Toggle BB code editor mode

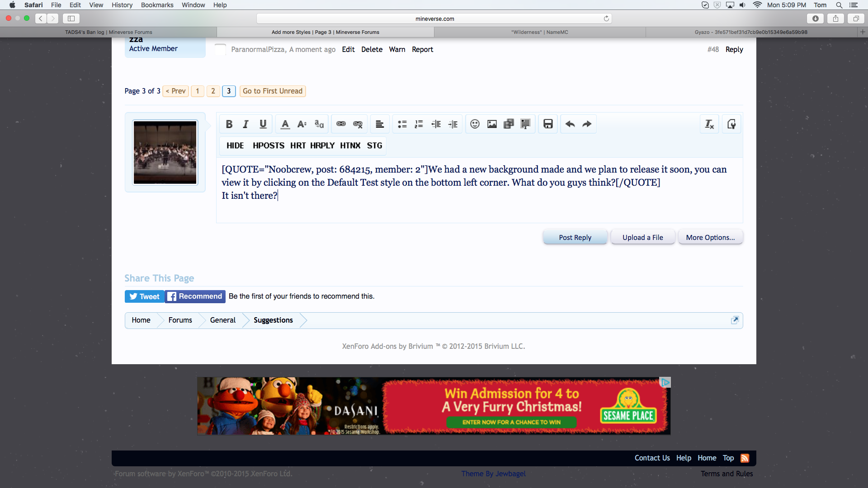pos(731,124)
